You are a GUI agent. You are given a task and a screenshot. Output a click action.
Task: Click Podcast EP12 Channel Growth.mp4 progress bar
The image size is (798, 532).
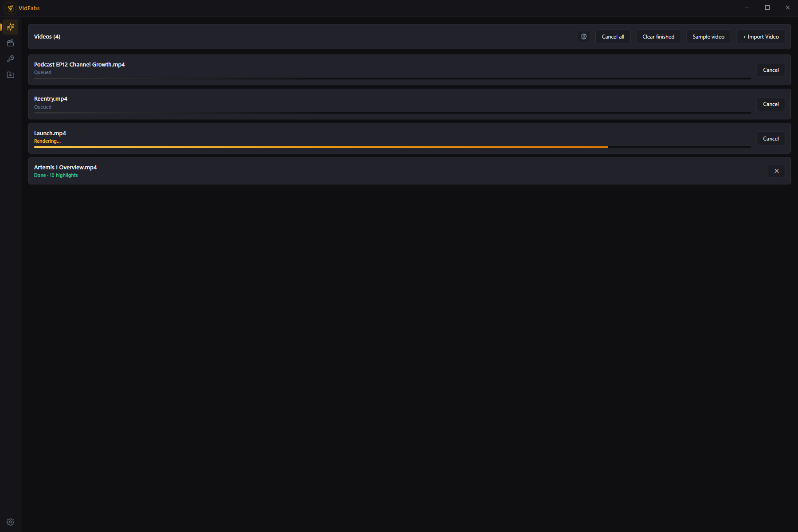tap(392, 78)
